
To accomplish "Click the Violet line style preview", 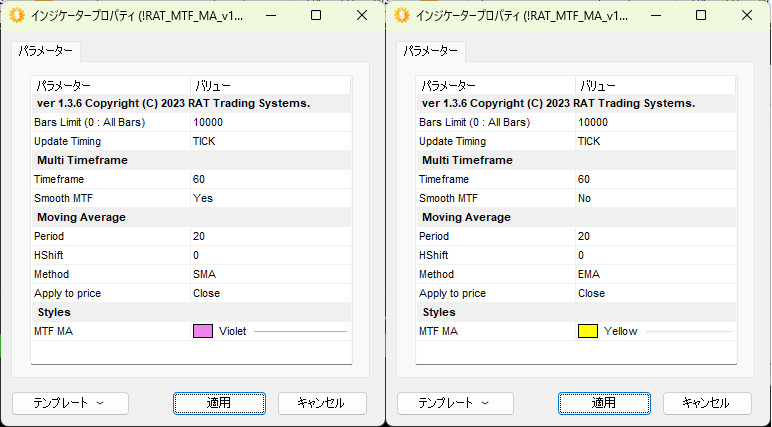I will (300, 331).
